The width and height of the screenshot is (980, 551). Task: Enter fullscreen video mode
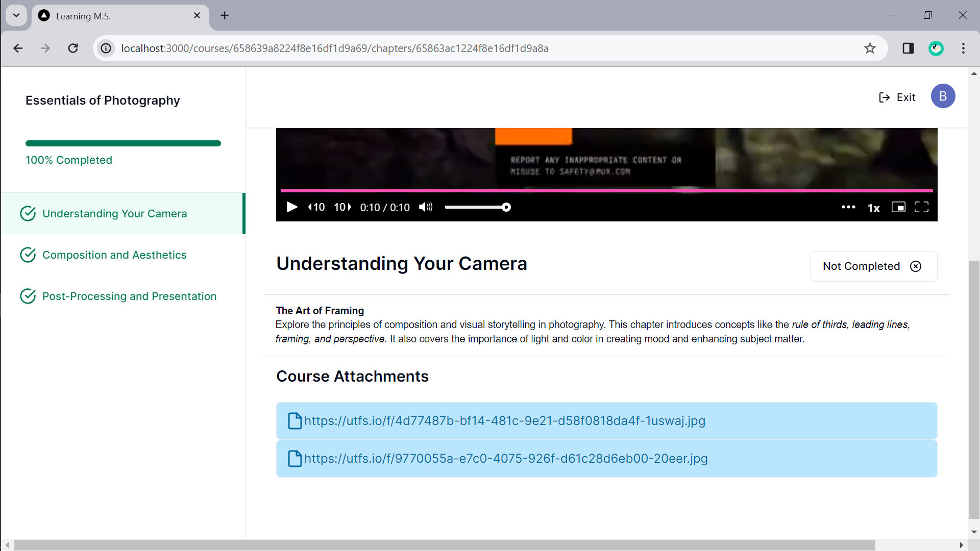pyautogui.click(x=921, y=207)
